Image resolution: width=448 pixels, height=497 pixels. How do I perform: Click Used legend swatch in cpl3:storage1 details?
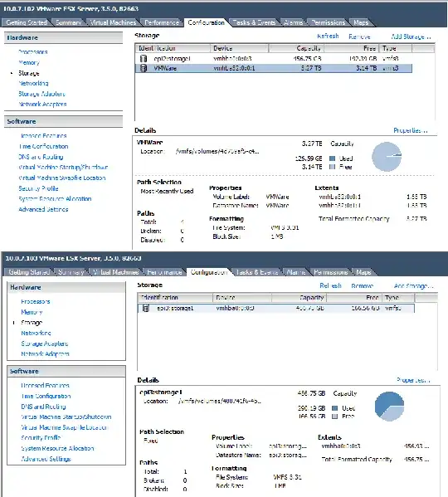pyautogui.click(x=334, y=408)
